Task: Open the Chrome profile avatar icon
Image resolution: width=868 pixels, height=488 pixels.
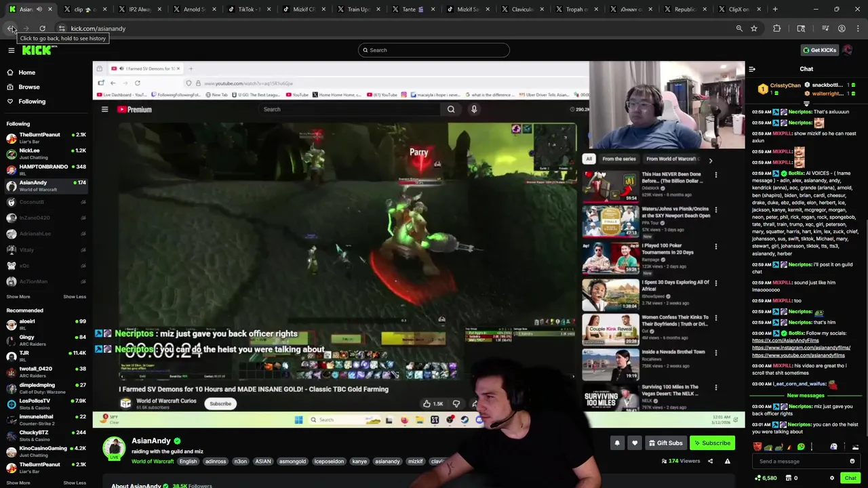Action: [x=842, y=28]
